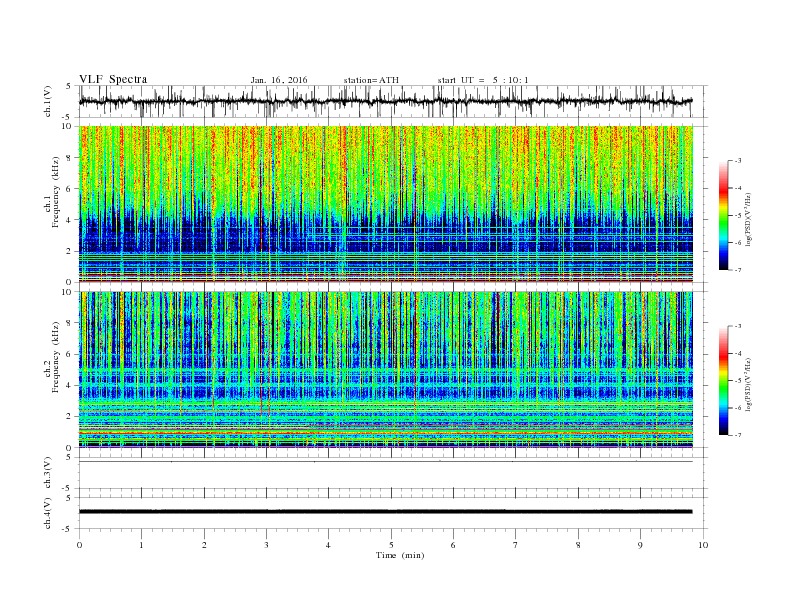Select the "ch.3(V)" axis label
Image resolution: width=792 pixels, height=612 pixels.
[x=48, y=473]
